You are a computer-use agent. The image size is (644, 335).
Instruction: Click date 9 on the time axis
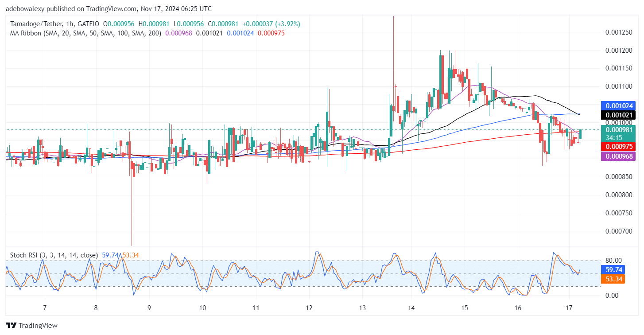click(149, 308)
